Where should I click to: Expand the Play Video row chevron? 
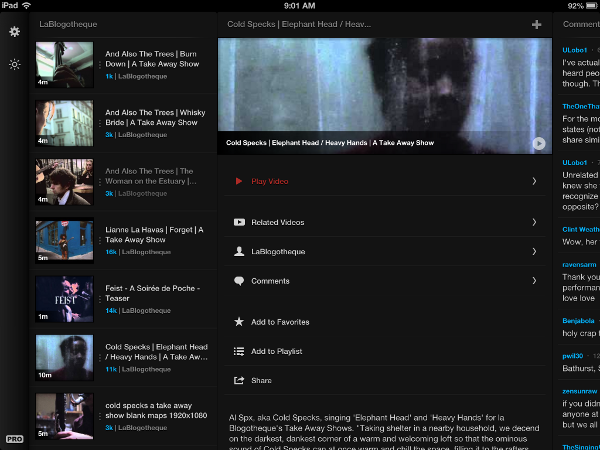point(534,181)
